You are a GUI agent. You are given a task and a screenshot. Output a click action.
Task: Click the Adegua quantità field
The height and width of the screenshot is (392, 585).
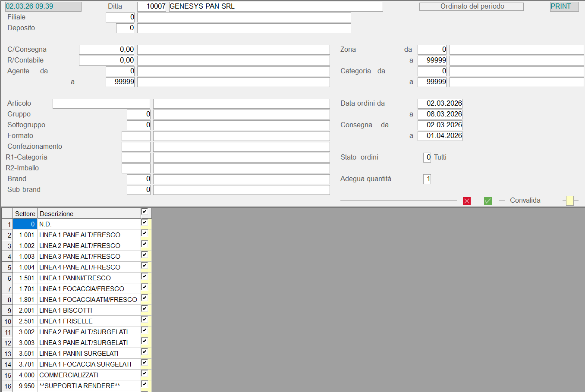[x=427, y=179]
